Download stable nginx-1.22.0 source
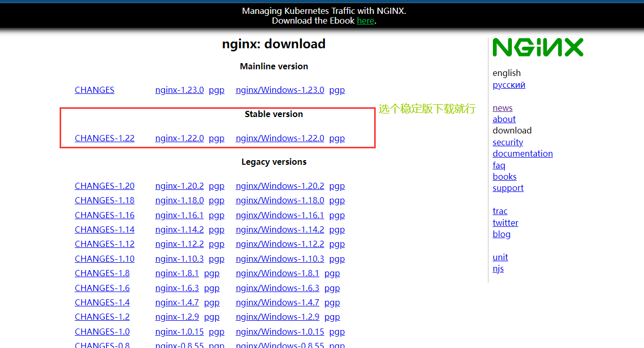644x348 pixels. tap(179, 138)
